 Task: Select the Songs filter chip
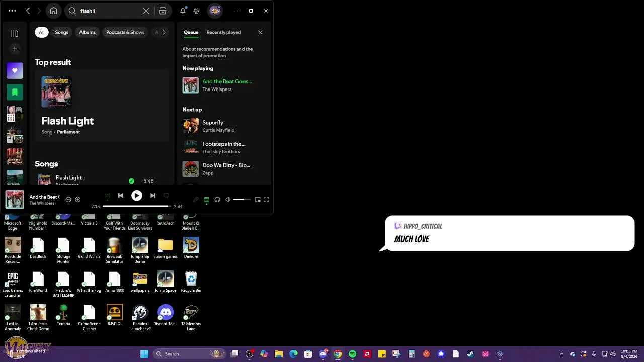point(62,32)
